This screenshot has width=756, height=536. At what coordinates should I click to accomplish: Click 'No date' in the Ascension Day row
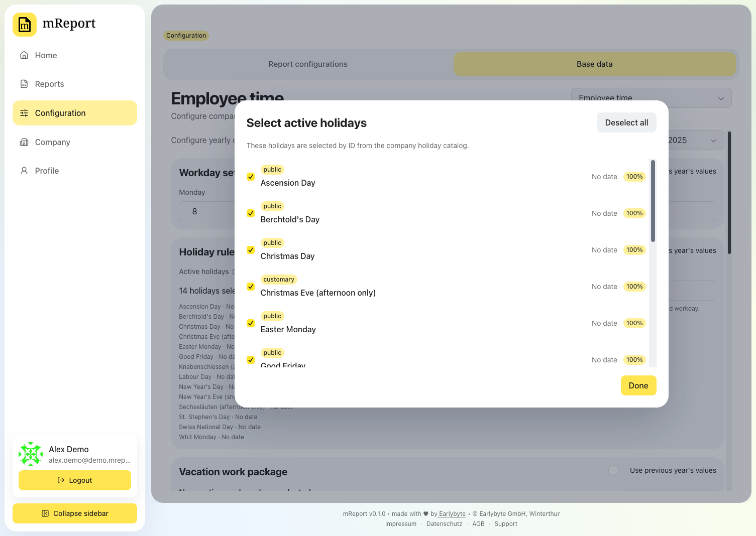[x=604, y=177]
